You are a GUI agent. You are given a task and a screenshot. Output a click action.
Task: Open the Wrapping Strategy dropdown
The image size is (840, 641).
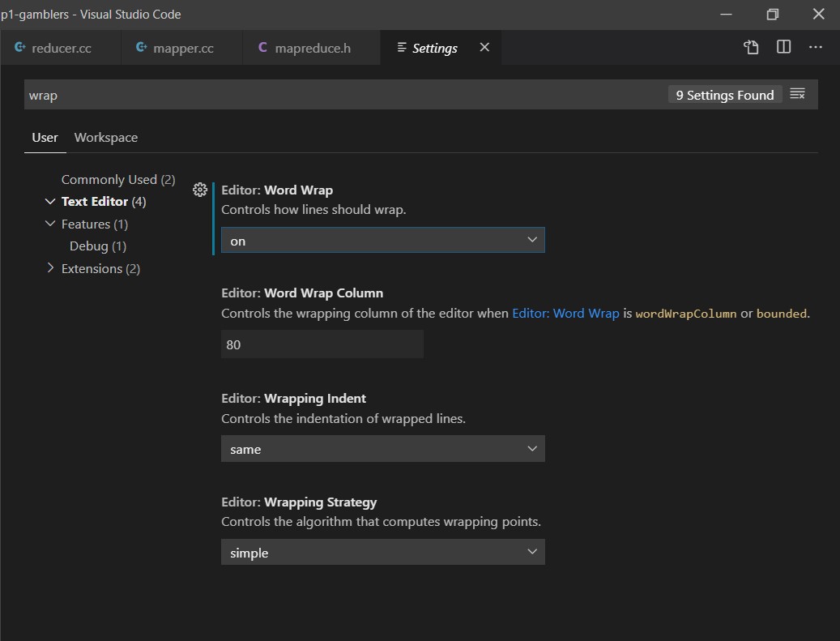click(x=383, y=552)
